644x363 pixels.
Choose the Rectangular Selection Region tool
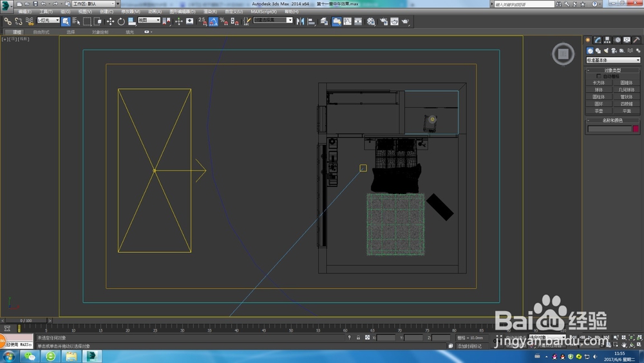[87, 21]
